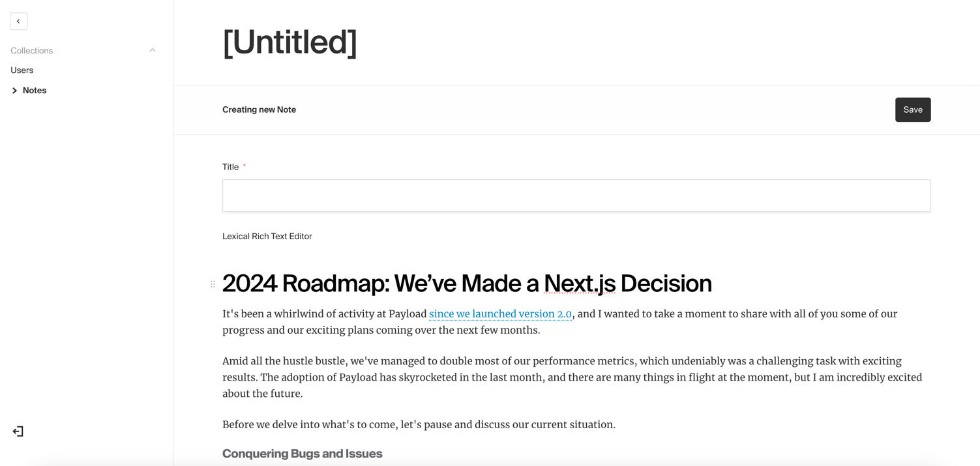This screenshot has width=980, height=466.
Task: Click the 'Lexical Rich Text Editor' label
Action: pos(267,237)
